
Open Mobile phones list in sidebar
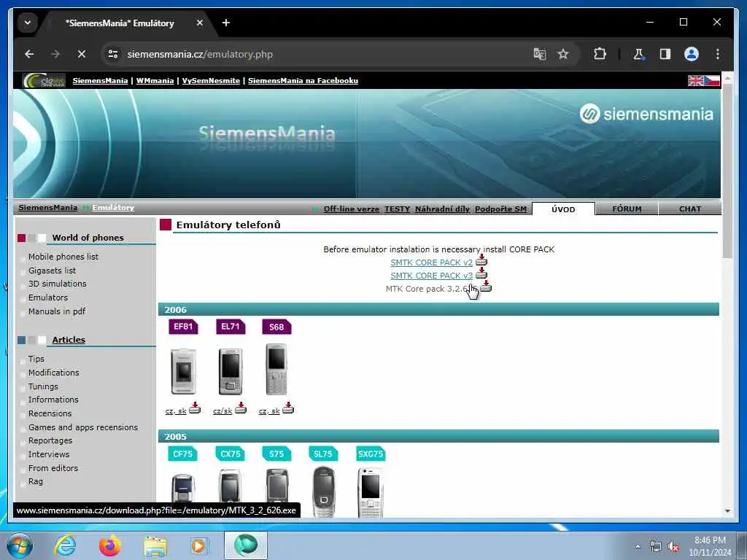(63, 257)
